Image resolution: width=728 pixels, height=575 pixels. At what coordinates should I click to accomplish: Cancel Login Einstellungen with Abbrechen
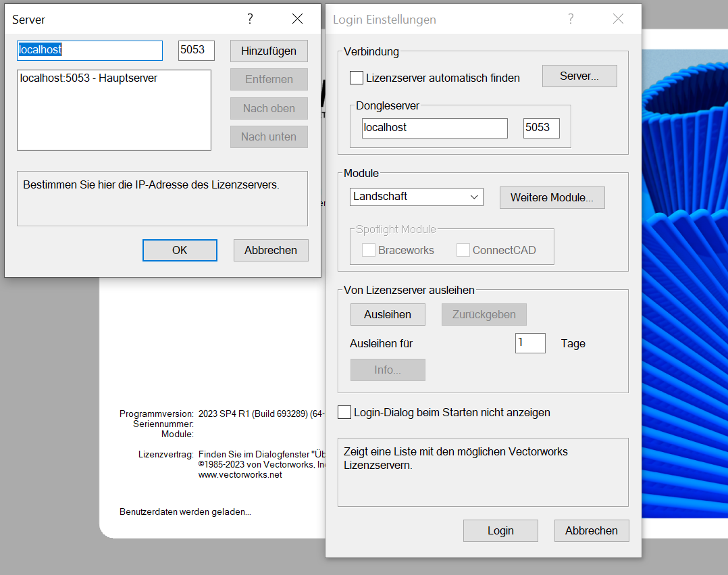coord(592,530)
